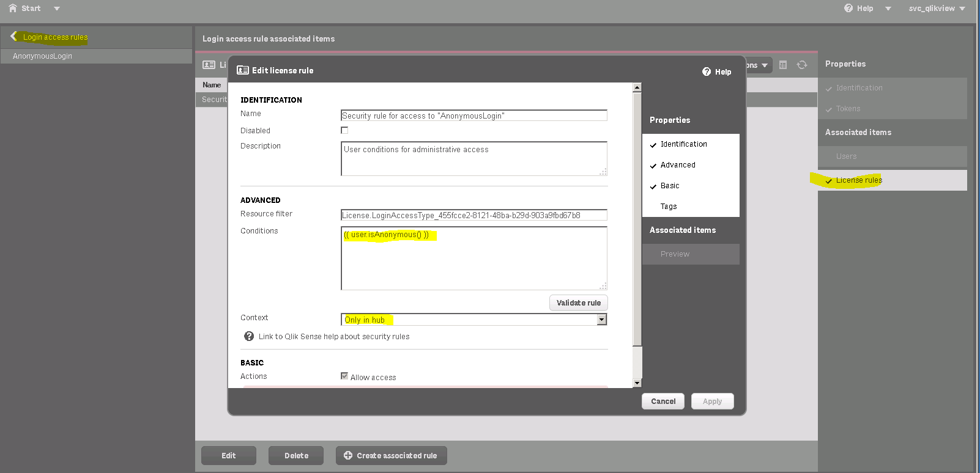
Task: Click the Description field resize grip
Action: click(x=603, y=172)
